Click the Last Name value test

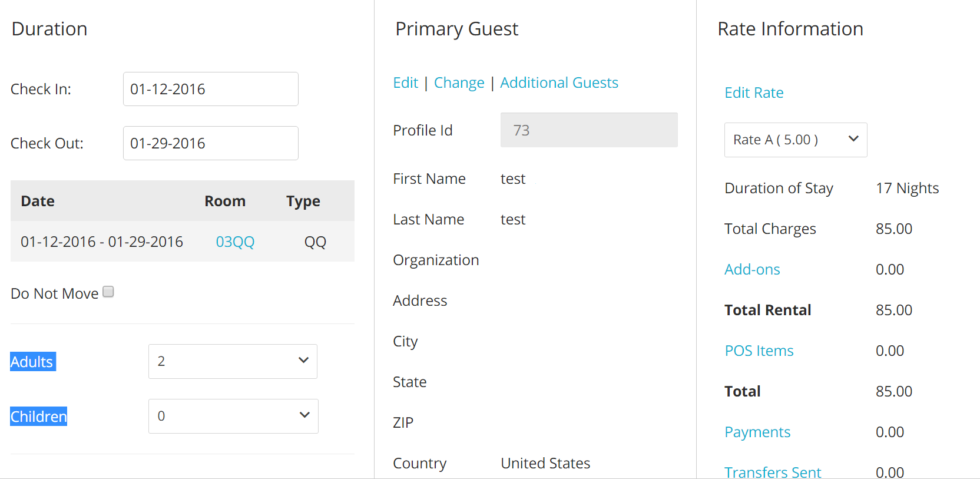point(513,219)
